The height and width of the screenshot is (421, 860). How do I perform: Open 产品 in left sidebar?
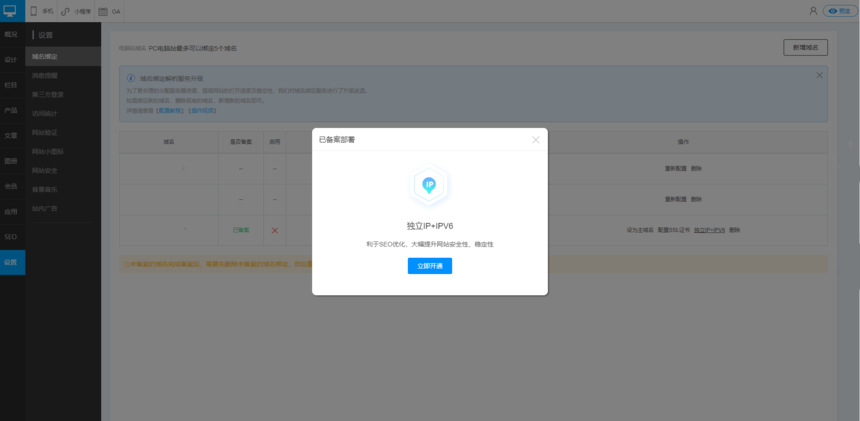click(x=12, y=110)
